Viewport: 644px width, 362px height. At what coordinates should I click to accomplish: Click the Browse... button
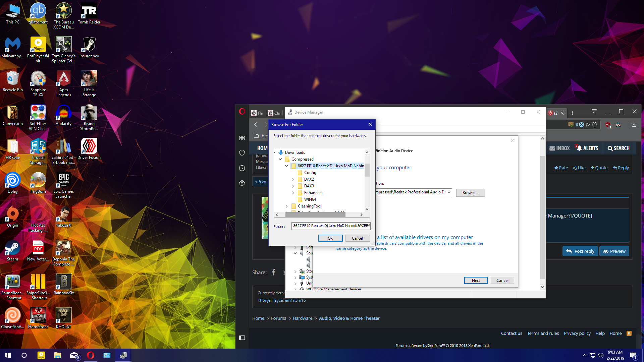click(470, 193)
